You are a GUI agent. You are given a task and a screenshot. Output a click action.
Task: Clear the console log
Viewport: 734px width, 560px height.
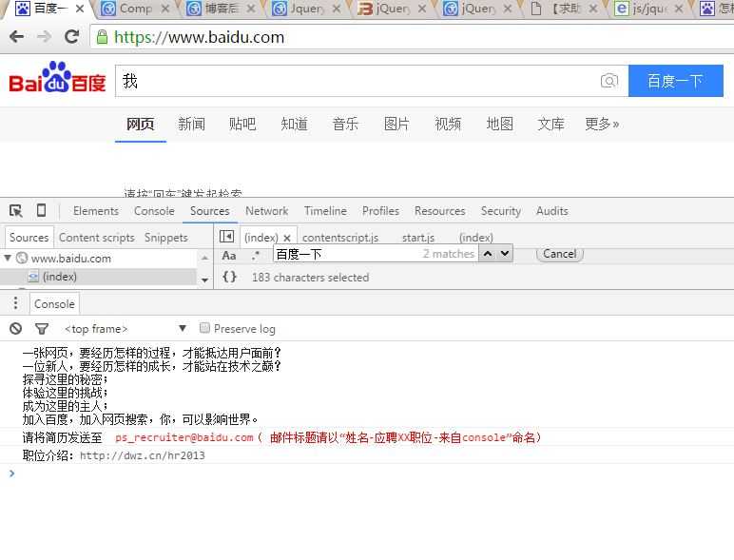[x=15, y=329]
